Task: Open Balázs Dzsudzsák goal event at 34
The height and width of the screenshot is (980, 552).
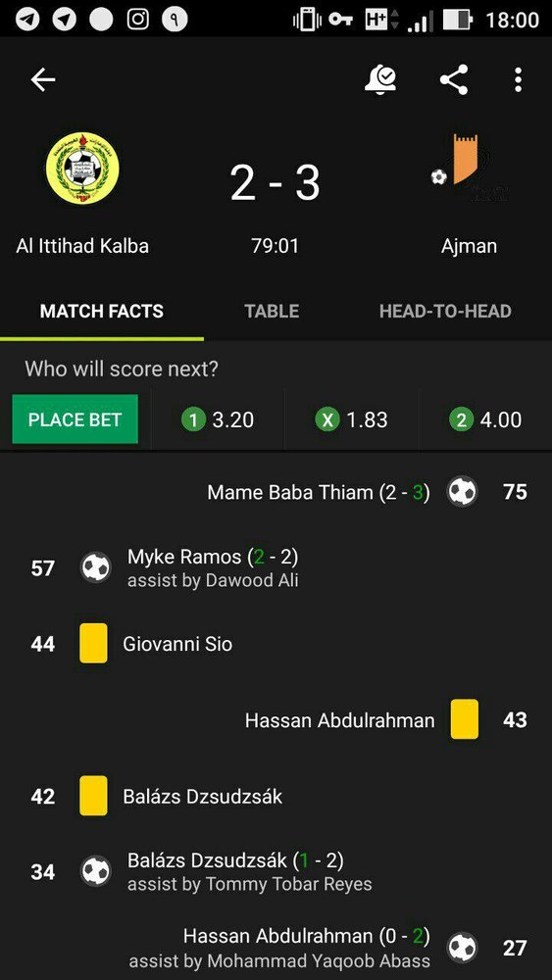Action: (276, 871)
